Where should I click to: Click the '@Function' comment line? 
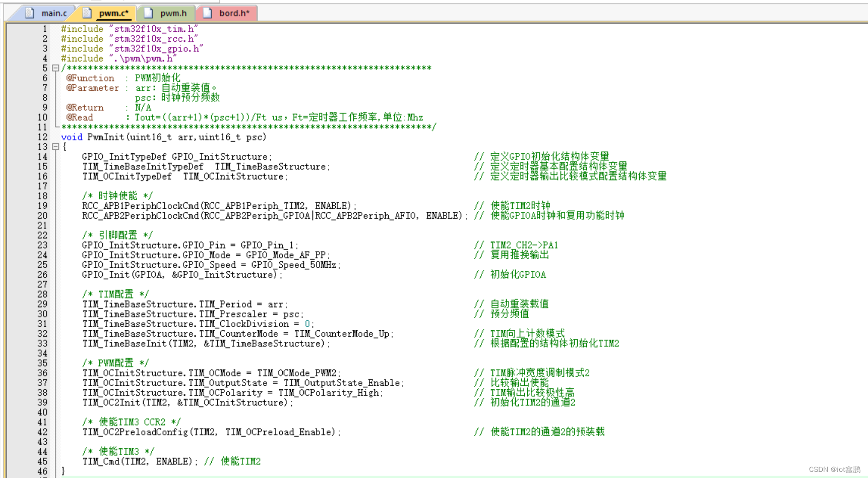point(123,78)
